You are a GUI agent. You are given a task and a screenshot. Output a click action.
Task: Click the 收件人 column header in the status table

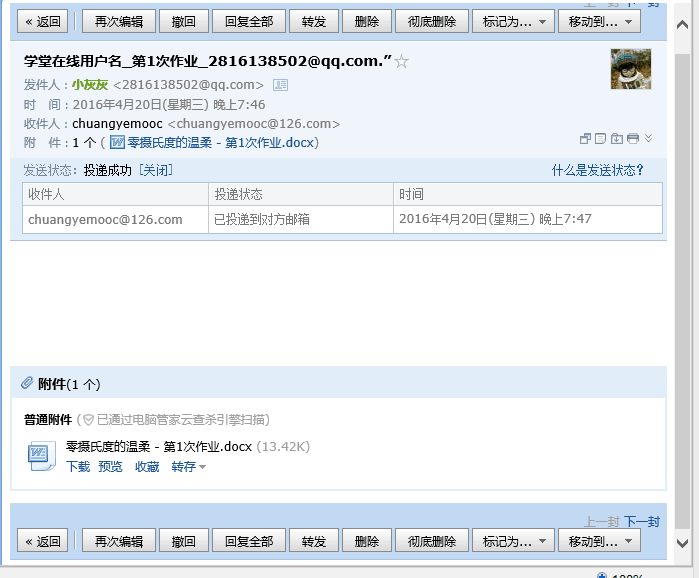(x=115, y=194)
